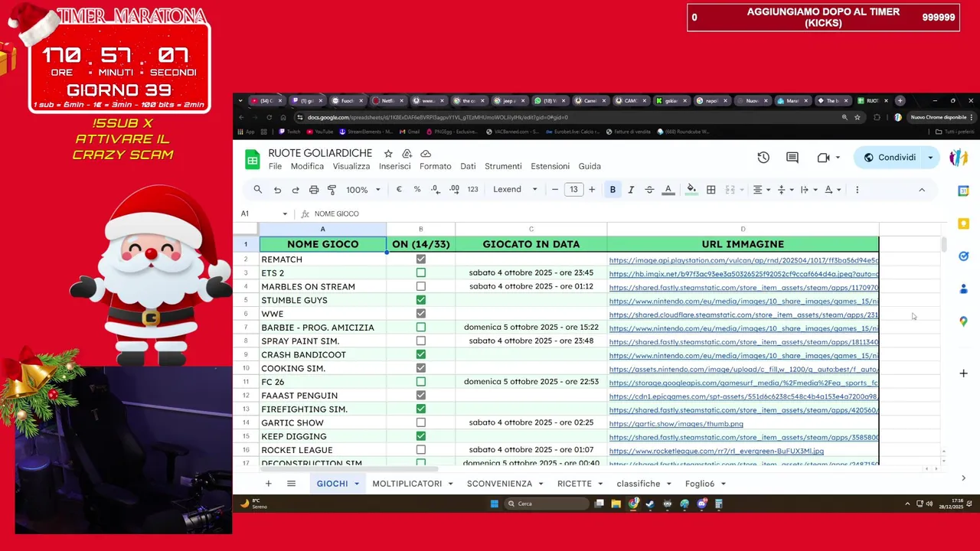Image resolution: width=980 pixels, height=551 pixels.
Task: Open the zoom 100% dropdown
Action: tap(363, 190)
